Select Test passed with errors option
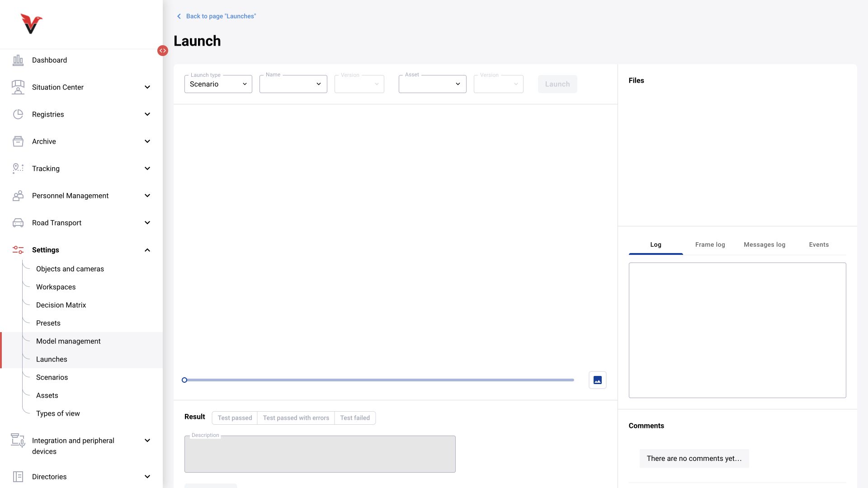The image size is (868, 488). [x=296, y=418]
